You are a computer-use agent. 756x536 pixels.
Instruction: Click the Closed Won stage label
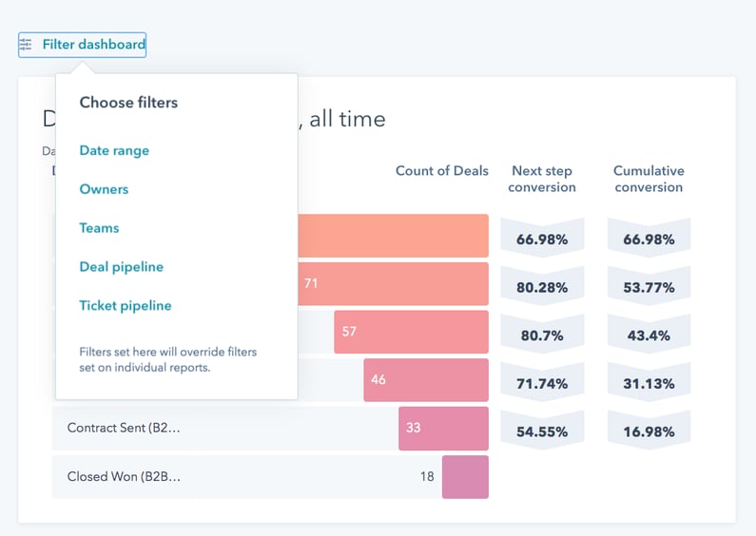(124, 476)
